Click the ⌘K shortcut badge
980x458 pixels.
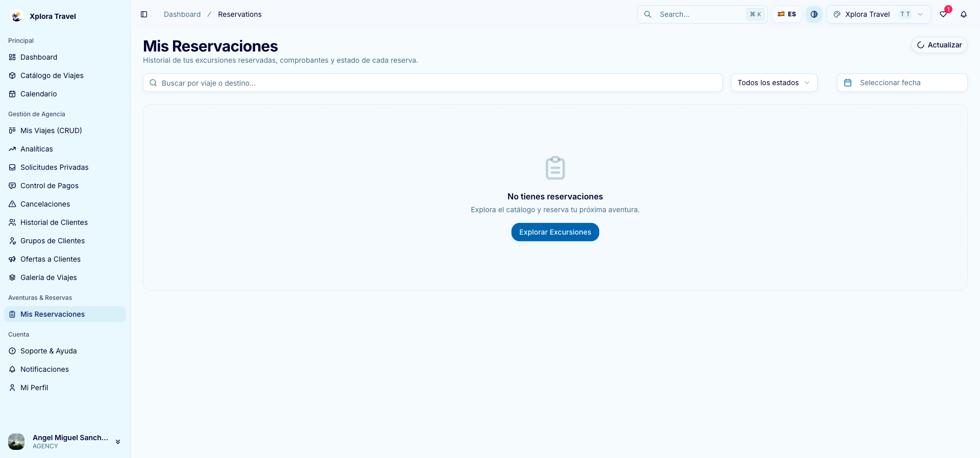pyautogui.click(x=755, y=14)
